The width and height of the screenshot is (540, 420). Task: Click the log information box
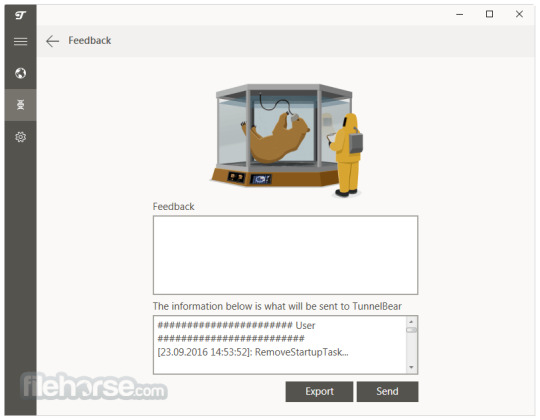[x=285, y=345]
